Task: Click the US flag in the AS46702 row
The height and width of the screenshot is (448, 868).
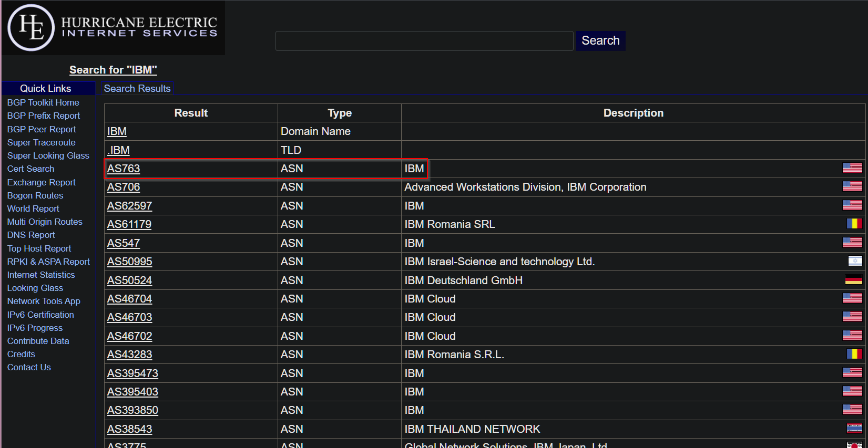Action: (852, 336)
